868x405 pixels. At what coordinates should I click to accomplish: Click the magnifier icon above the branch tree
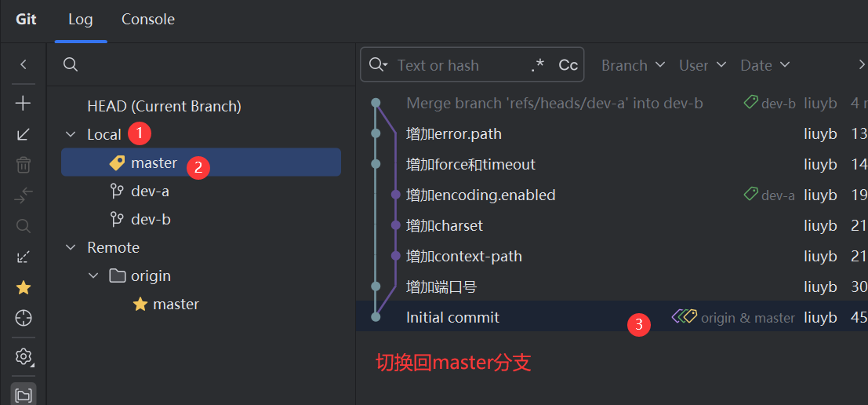(x=71, y=65)
